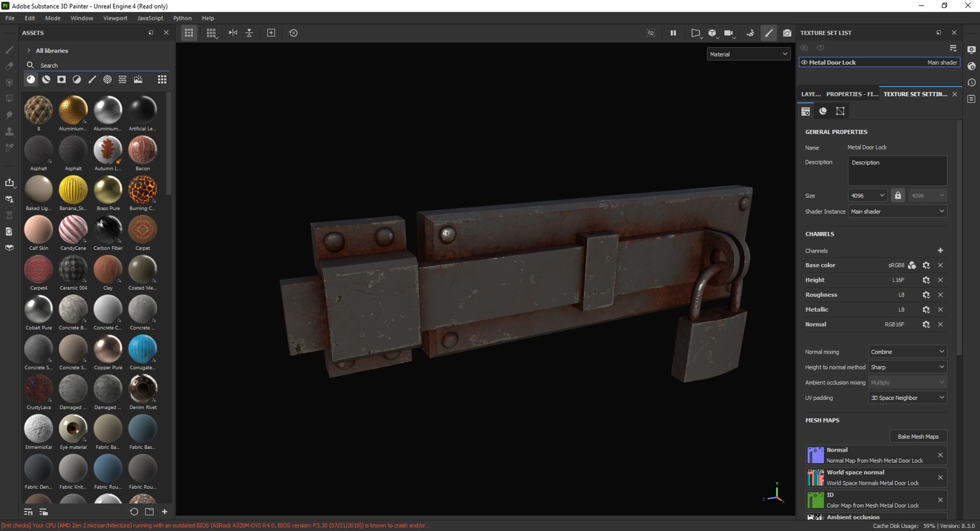Open Base color channel settings gear

926,265
